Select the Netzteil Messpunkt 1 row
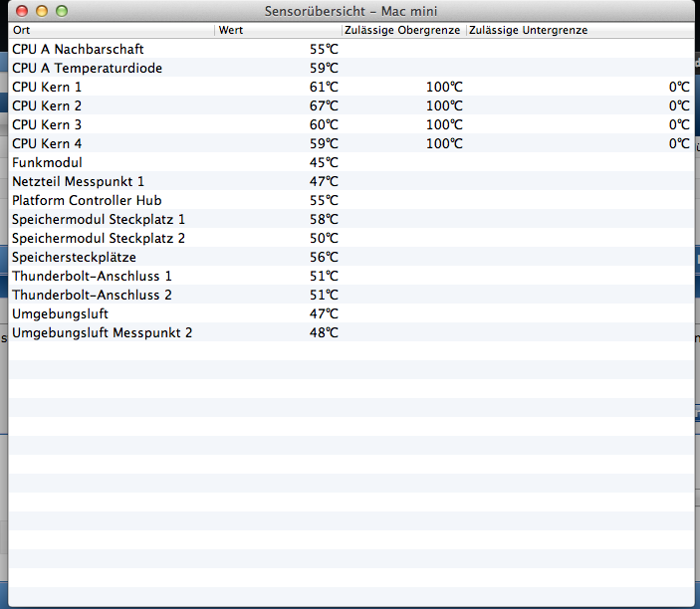The height and width of the screenshot is (609, 700). [351, 181]
